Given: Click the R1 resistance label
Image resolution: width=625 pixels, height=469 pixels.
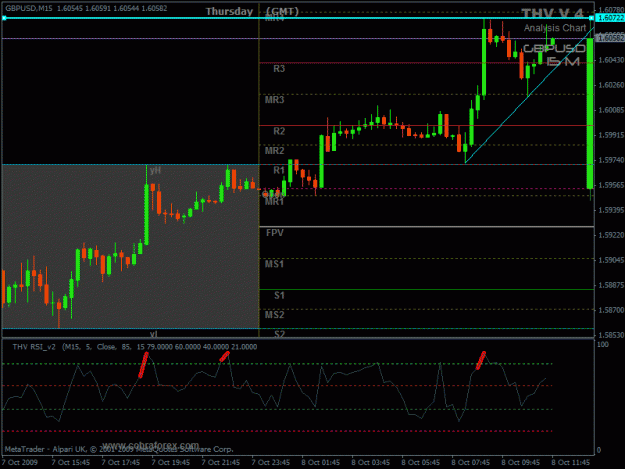Looking at the screenshot, I should (279, 171).
